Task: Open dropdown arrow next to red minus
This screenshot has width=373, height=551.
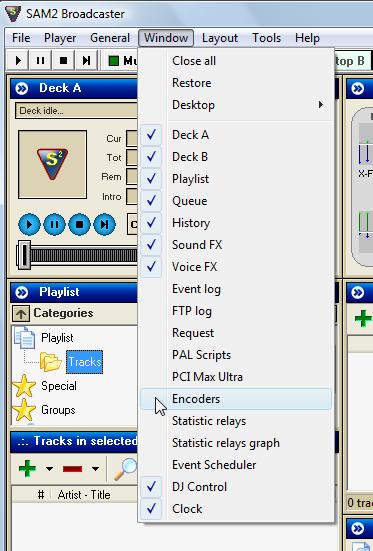Action: pyautogui.click(x=95, y=469)
